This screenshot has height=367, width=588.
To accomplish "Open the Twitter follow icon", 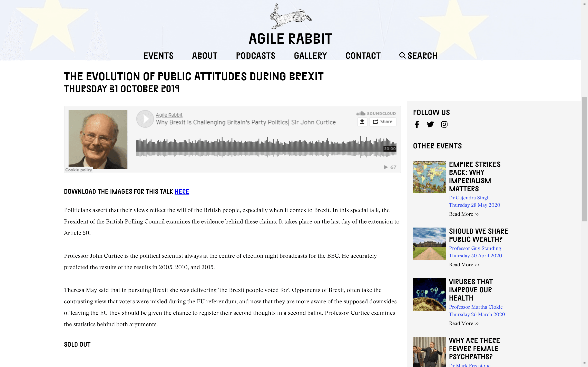I will point(430,124).
